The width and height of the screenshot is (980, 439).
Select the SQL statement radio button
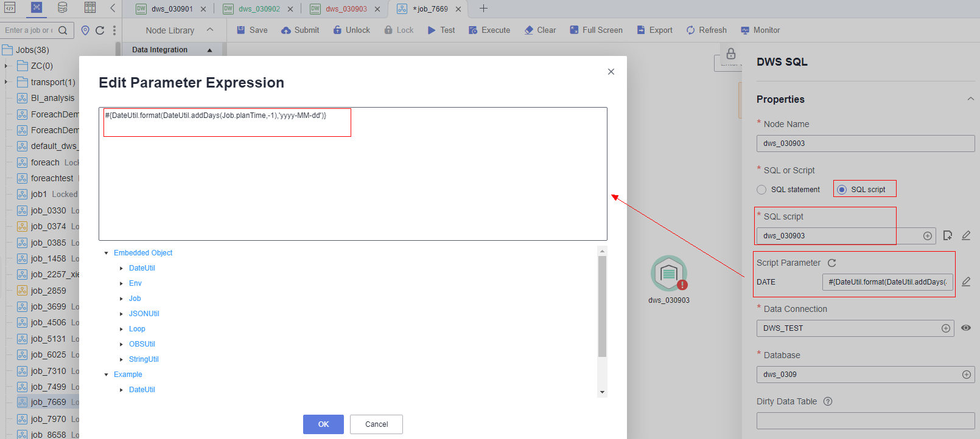(x=761, y=190)
